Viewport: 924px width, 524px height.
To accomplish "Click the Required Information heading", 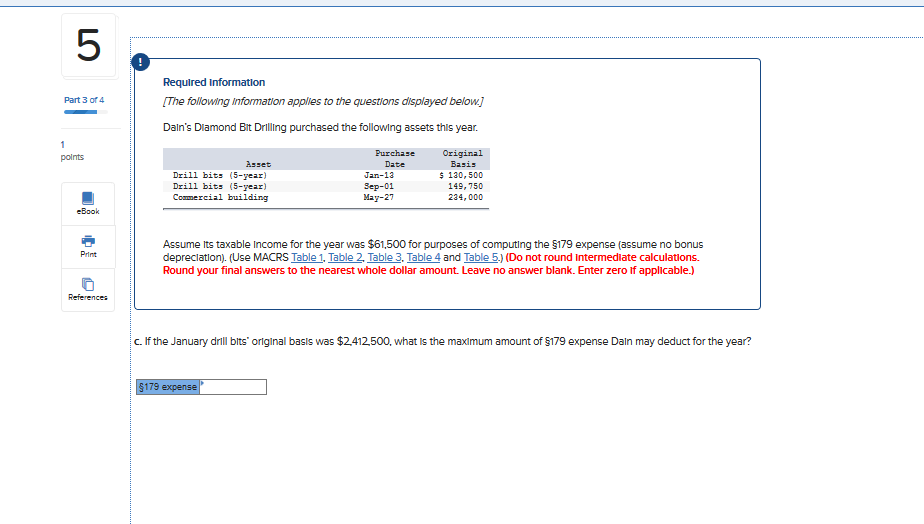I will coord(214,83).
